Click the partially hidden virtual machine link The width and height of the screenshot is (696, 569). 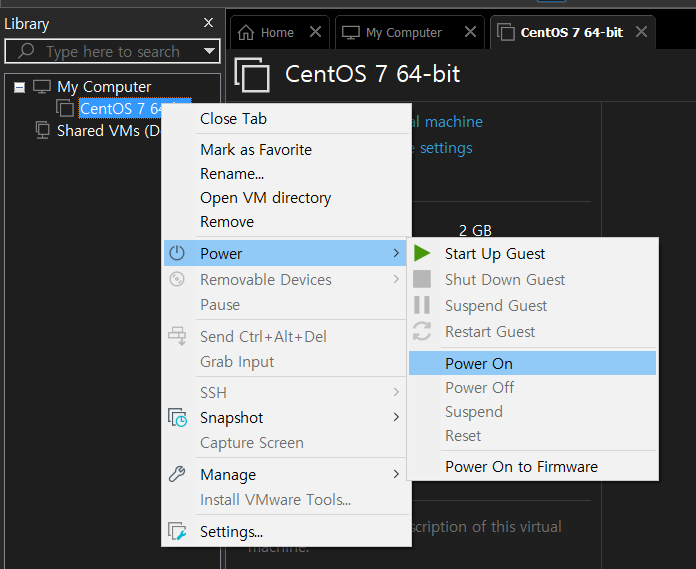[447, 122]
